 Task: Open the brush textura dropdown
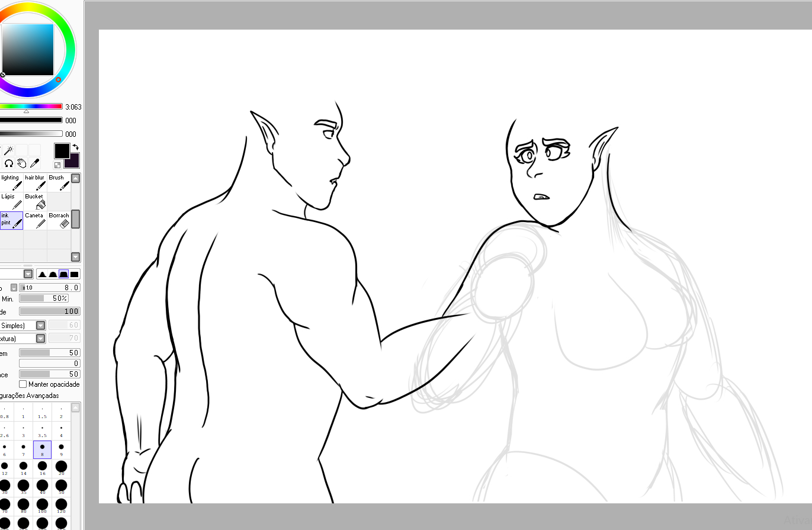pyautogui.click(x=40, y=338)
